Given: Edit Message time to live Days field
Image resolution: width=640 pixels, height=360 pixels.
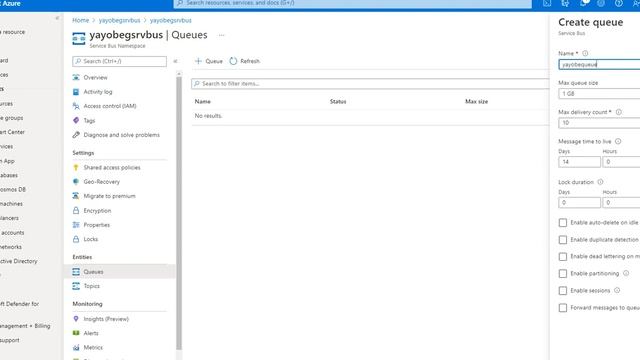Looking at the screenshot, I should [x=579, y=162].
